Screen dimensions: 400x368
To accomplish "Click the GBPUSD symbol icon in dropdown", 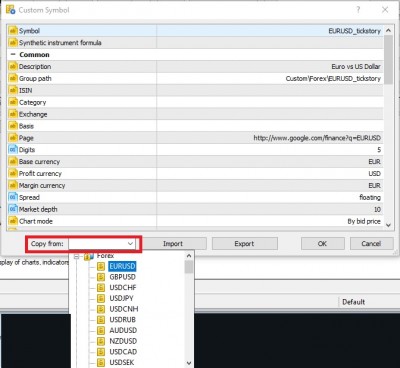I will coord(101,277).
